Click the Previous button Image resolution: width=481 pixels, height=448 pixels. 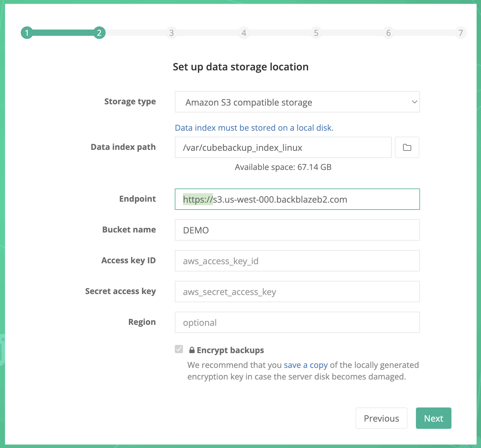pos(381,418)
